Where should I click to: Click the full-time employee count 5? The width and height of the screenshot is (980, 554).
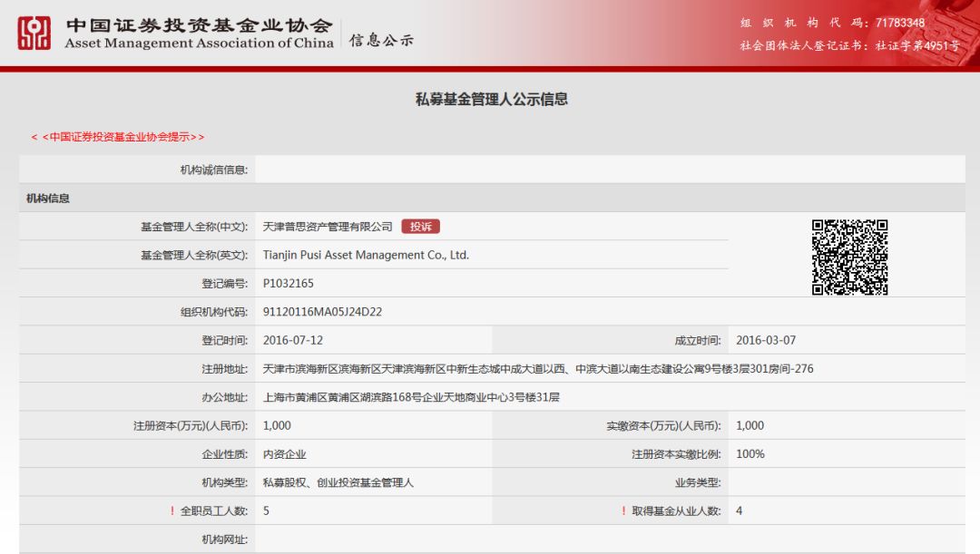tap(266, 510)
